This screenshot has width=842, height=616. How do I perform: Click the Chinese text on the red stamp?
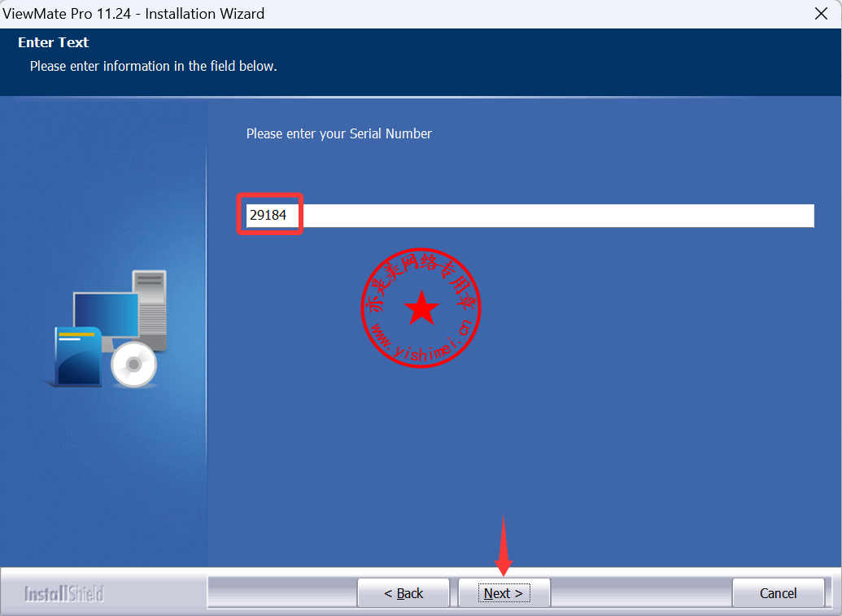[x=421, y=269]
